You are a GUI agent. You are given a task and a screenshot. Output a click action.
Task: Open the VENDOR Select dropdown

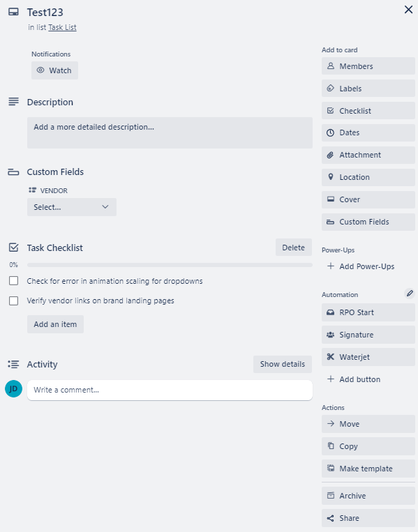pyautogui.click(x=72, y=207)
